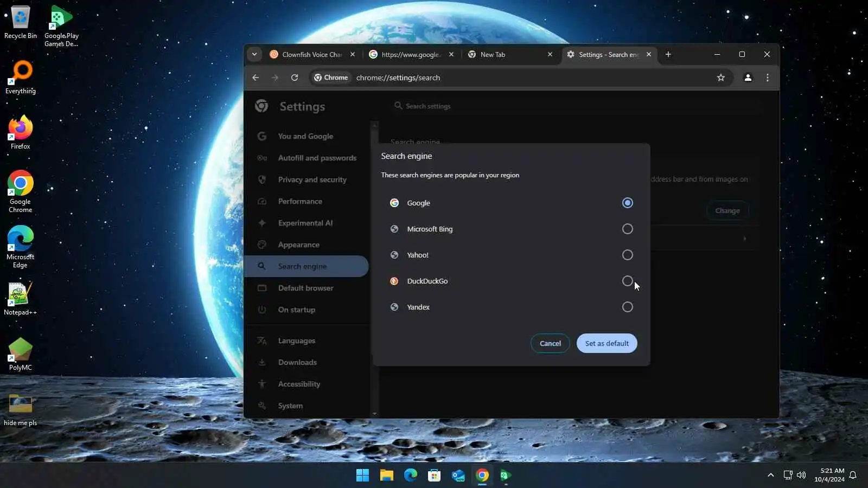
Task: Click the DuckDuckGo logo icon
Action: [x=394, y=281]
